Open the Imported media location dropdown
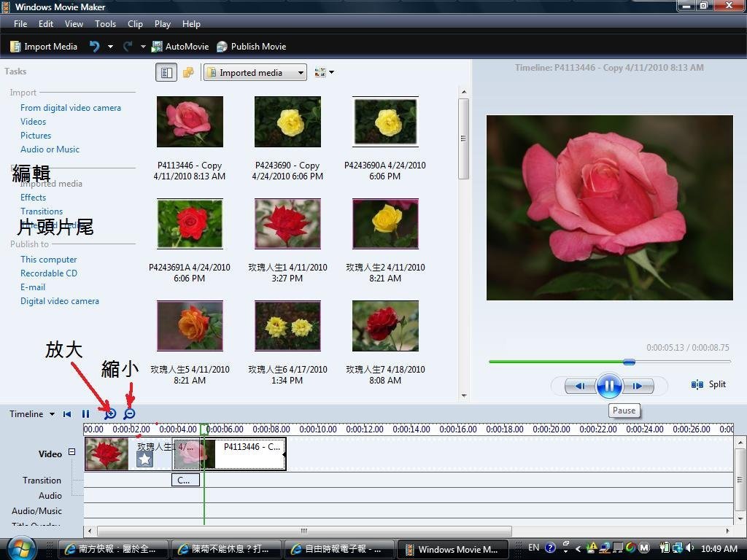747x560 pixels. click(255, 72)
